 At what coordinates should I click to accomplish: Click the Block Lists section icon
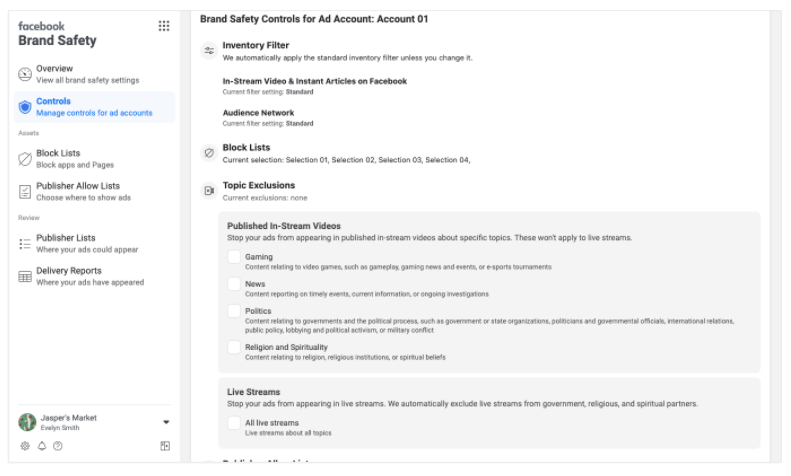pos(209,153)
